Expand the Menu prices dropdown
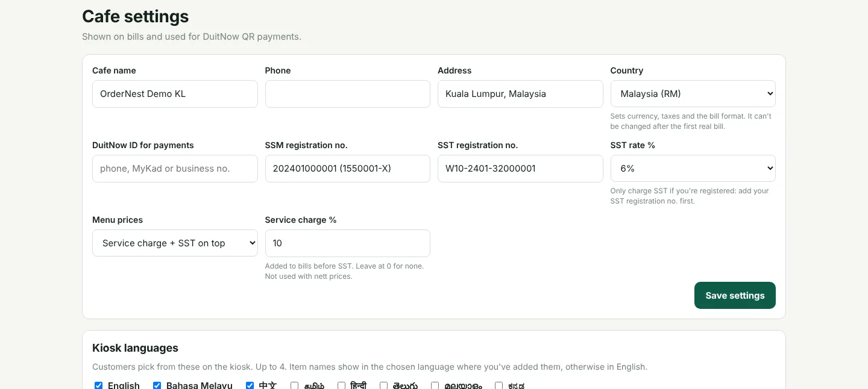The height and width of the screenshot is (389, 868). coord(175,243)
